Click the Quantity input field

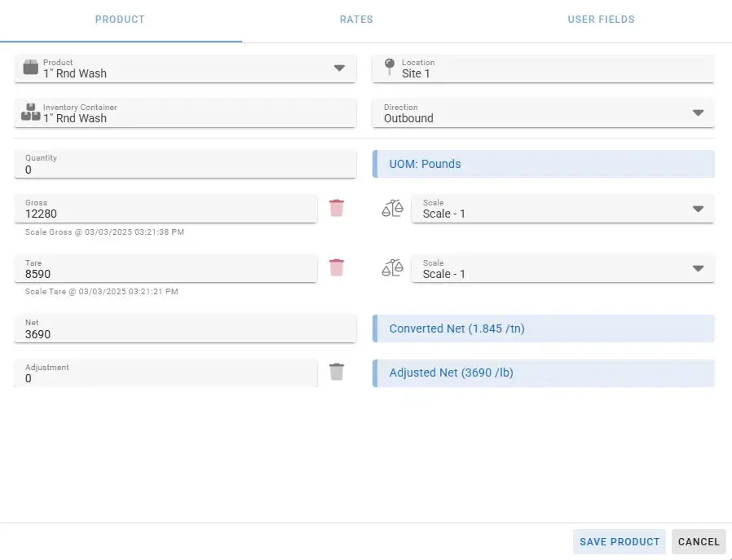point(185,164)
